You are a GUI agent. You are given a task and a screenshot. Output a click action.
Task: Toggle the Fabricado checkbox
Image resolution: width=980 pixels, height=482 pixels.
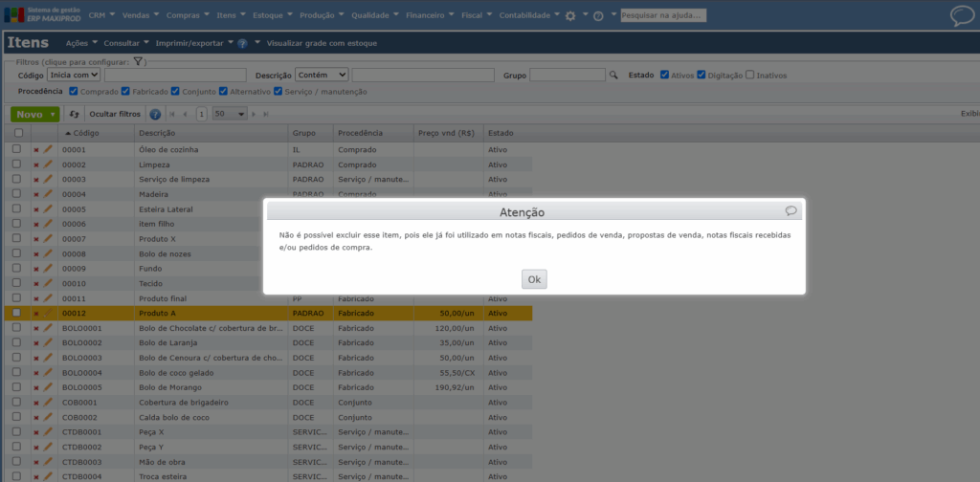(x=125, y=91)
